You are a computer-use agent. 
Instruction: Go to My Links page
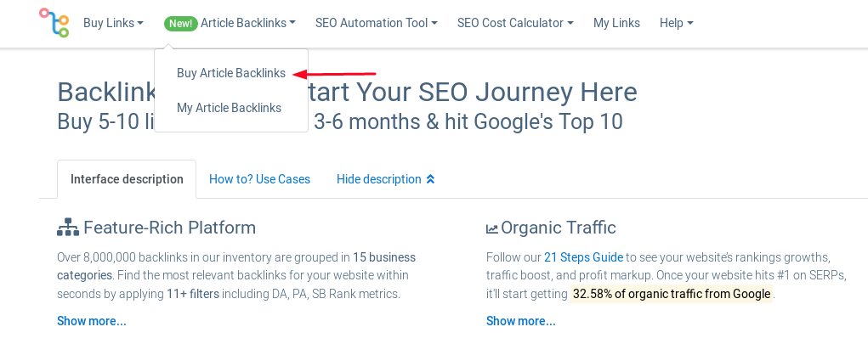pos(616,23)
